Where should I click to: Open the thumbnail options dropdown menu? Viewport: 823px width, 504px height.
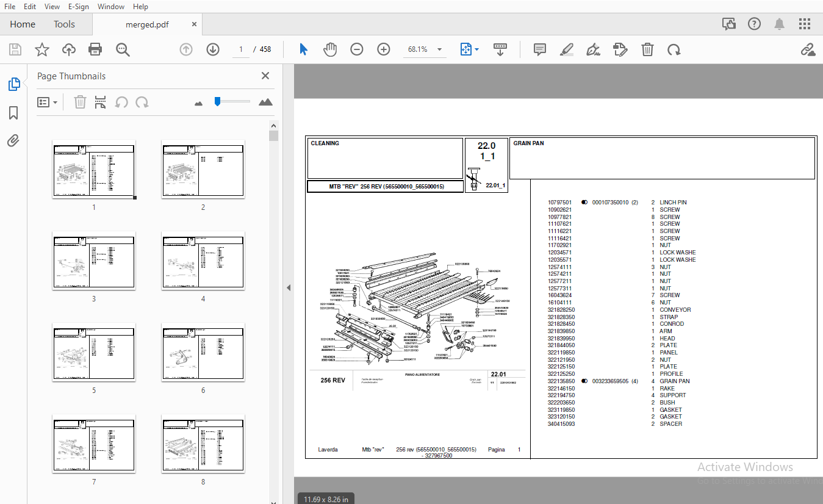coord(48,102)
